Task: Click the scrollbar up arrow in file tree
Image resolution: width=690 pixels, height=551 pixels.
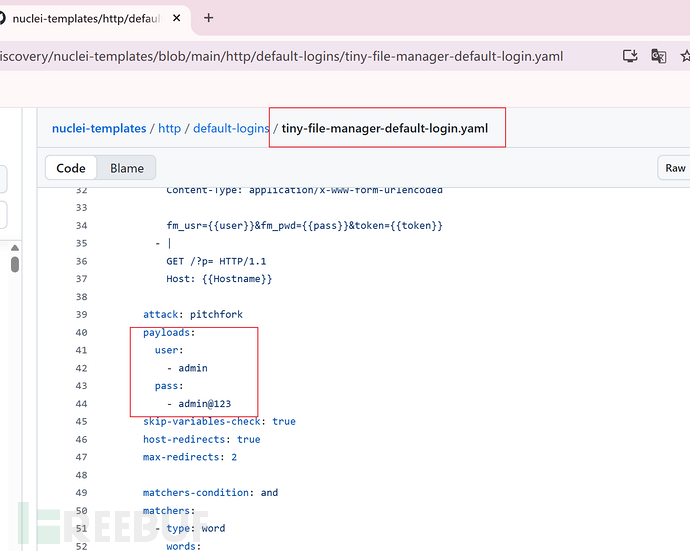Action: click(14, 246)
